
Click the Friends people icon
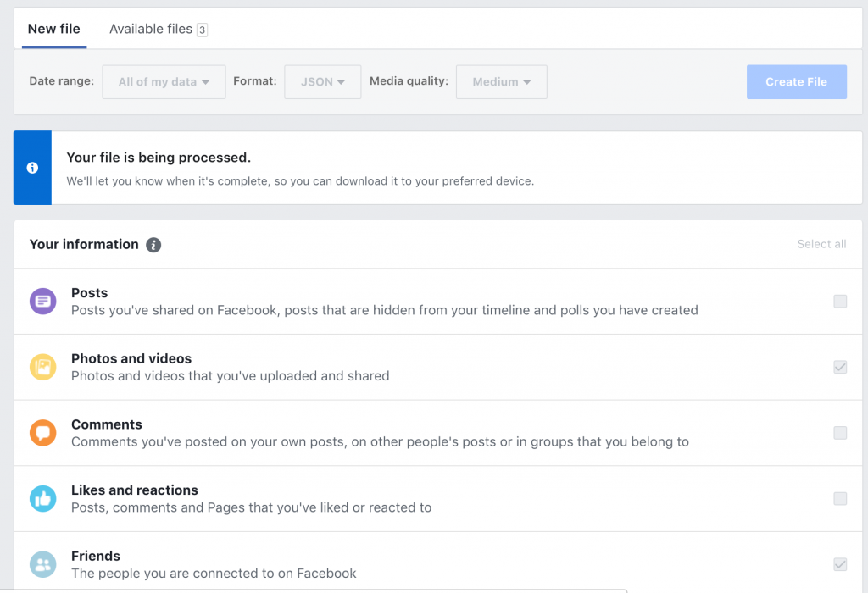42,564
